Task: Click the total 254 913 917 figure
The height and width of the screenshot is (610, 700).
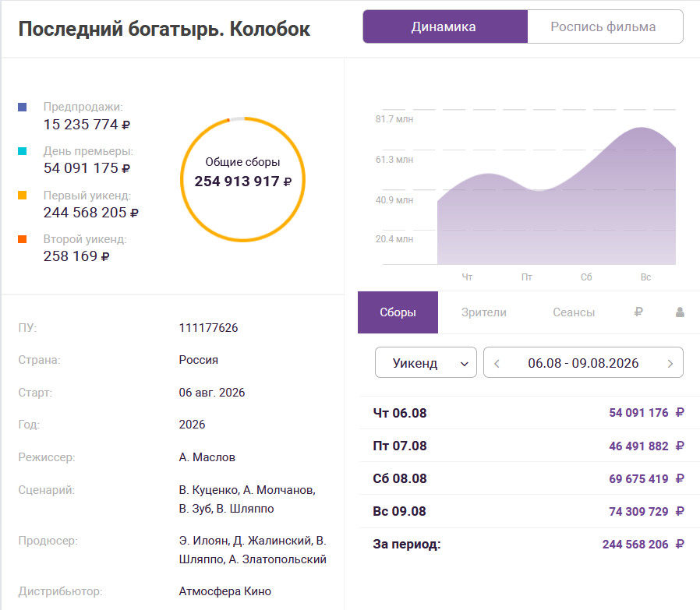Action: pos(243,182)
